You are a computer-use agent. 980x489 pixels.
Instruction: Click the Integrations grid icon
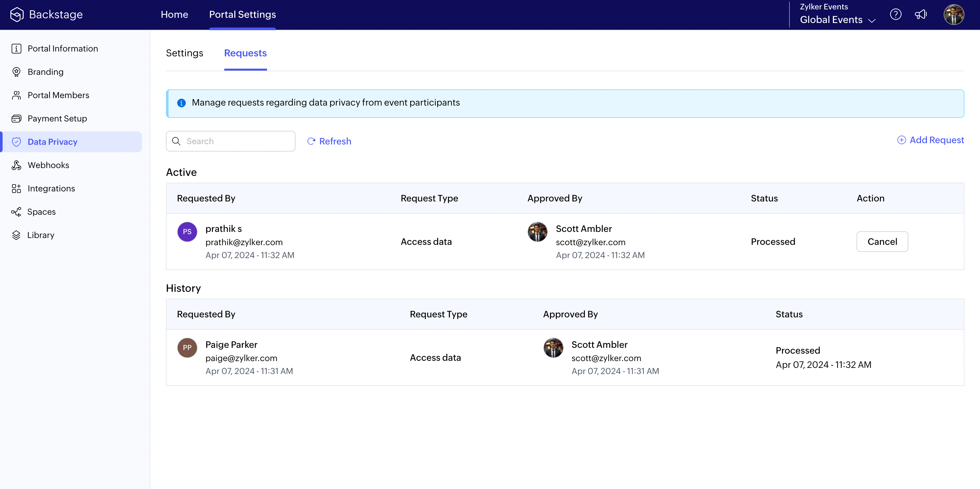pos(16,188)
